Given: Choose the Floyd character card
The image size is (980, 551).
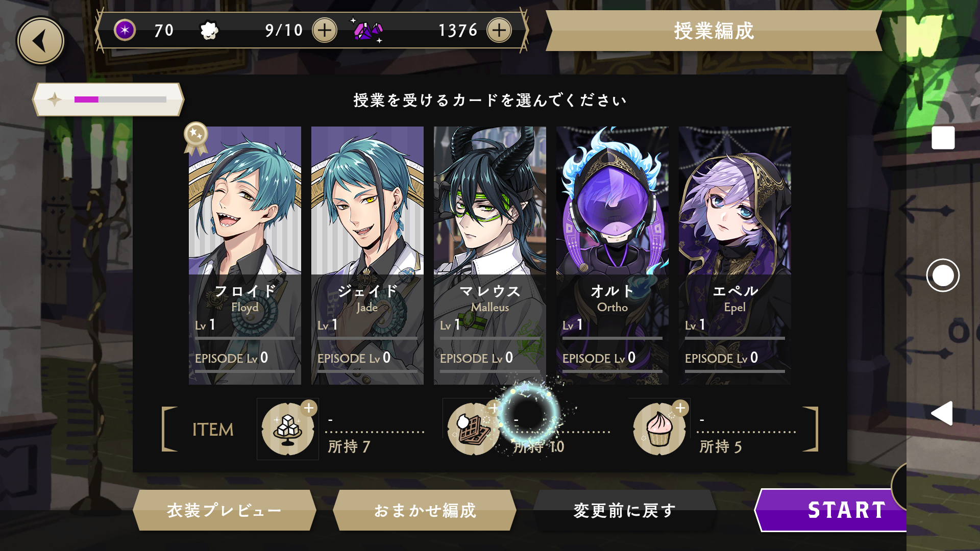Looking at the screenshot, I should 245,255.
